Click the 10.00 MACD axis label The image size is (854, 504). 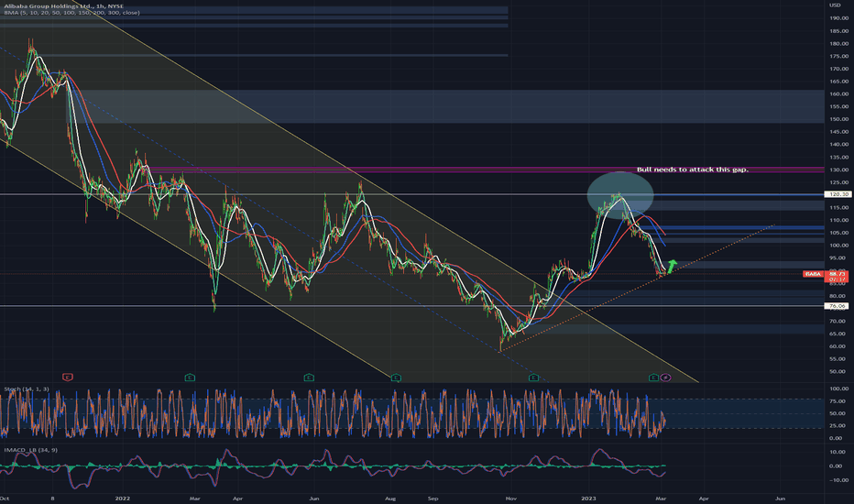pyautogui.click(x=838, y=453)
